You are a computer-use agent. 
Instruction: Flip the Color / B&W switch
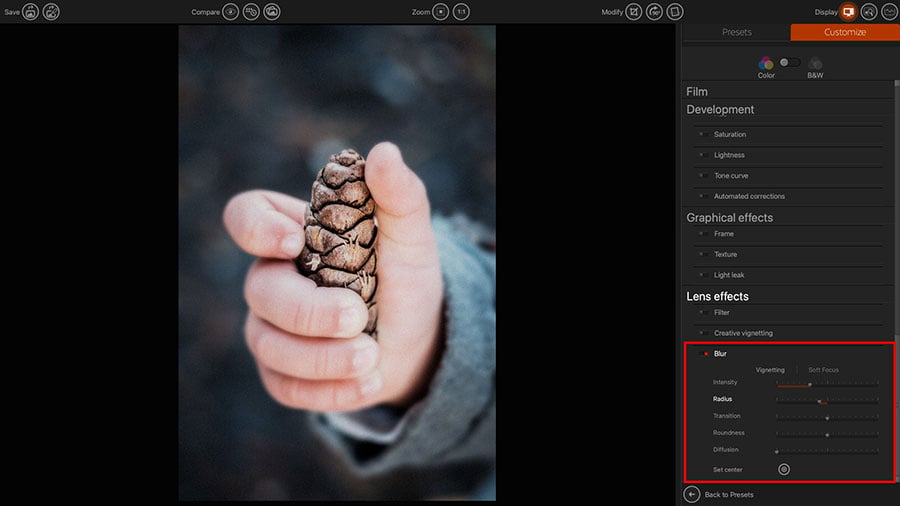(x=790, y=62)
